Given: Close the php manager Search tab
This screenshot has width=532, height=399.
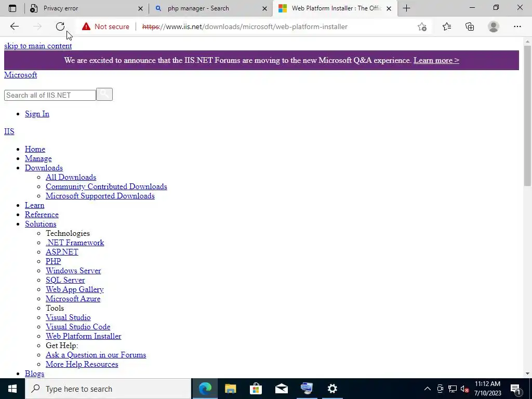Looking at the screenshot, I should (x=264, y=8).
